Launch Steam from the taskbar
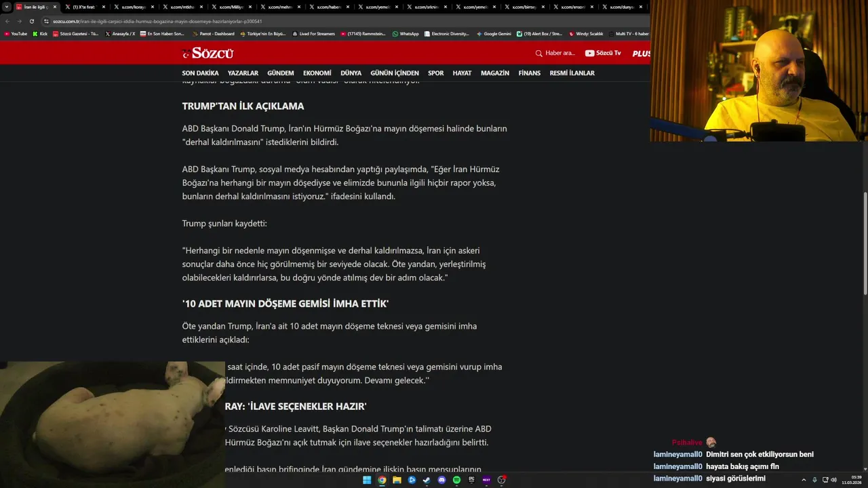Viewport: 868px width, 488px height. pos(427,480)
